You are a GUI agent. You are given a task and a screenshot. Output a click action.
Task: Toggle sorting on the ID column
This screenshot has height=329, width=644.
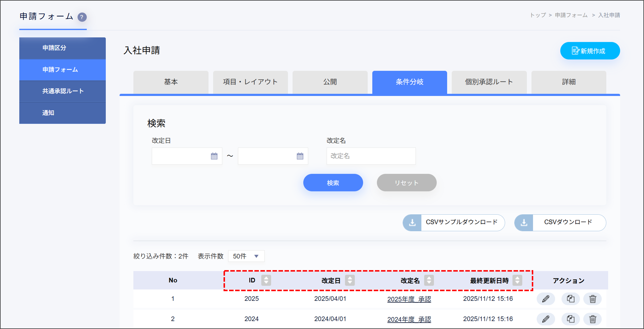(x=266, y=280)
